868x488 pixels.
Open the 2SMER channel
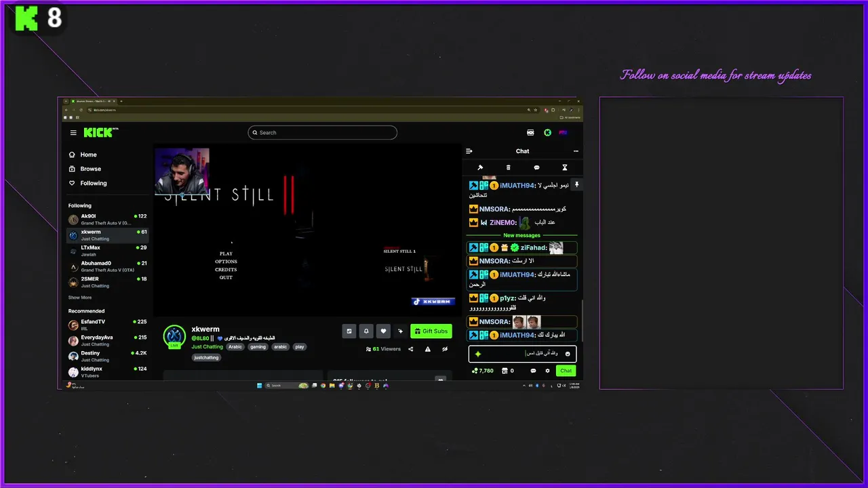[x=107, y=282]
